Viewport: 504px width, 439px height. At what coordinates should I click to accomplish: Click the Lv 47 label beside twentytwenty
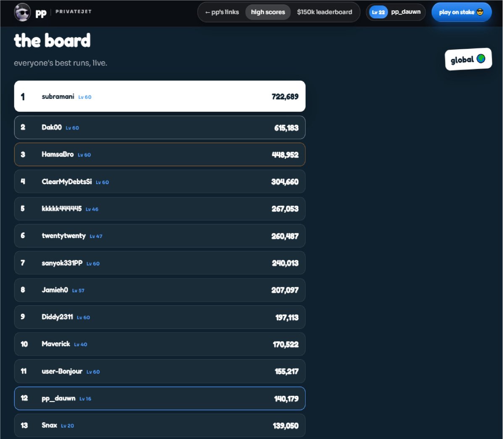pos(96,236)
